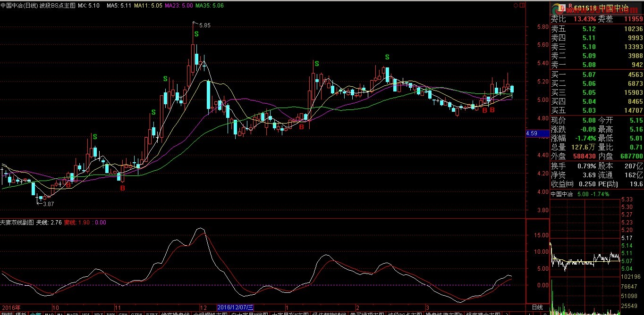Click the 夫线: 2.76 value
The width and height of the screenshot is (644, 315).
49,223
